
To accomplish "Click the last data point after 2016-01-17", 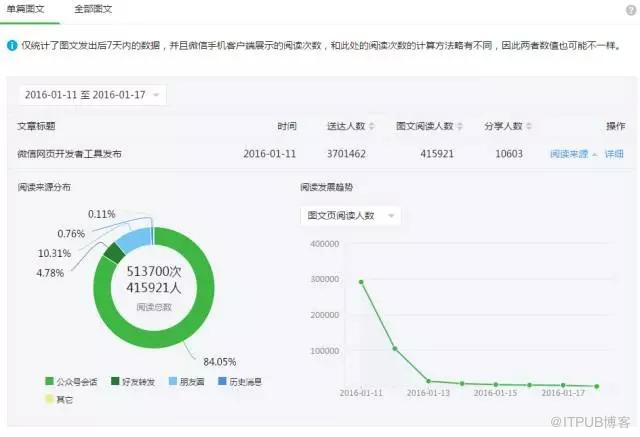I will point(597,386).
